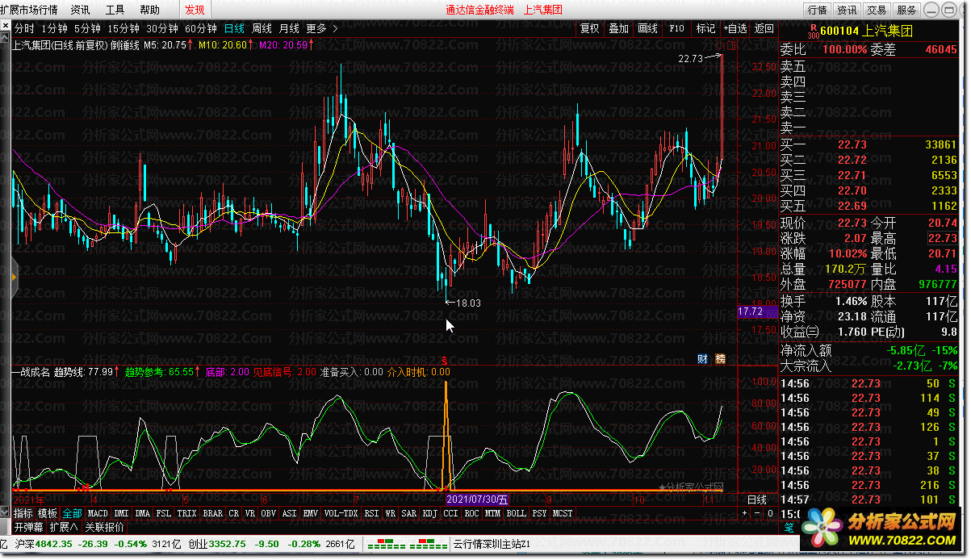The image size is (971, 560).
Task: Select the 1分钟 period
Action: coord(54,28)
